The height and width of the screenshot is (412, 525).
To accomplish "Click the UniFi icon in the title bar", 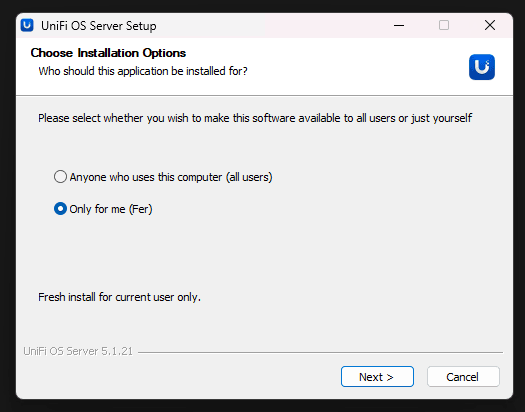I will click(x=27, y=25).
